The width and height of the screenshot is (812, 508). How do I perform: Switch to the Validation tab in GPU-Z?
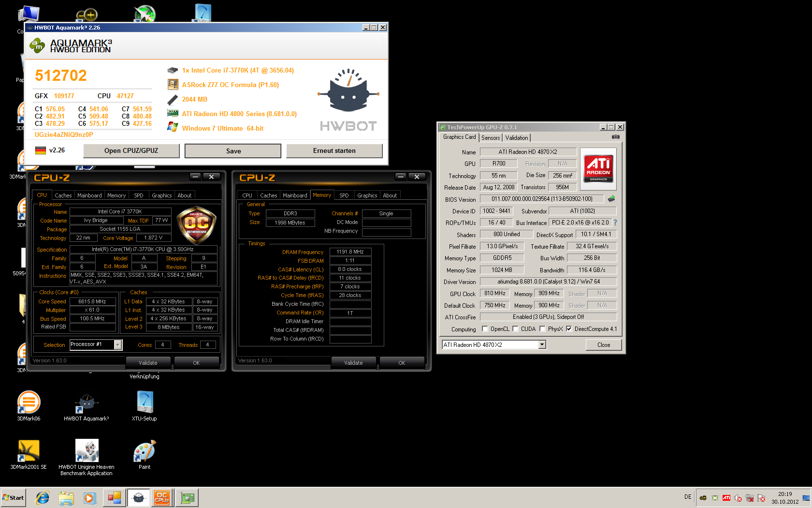coord(517,138)
